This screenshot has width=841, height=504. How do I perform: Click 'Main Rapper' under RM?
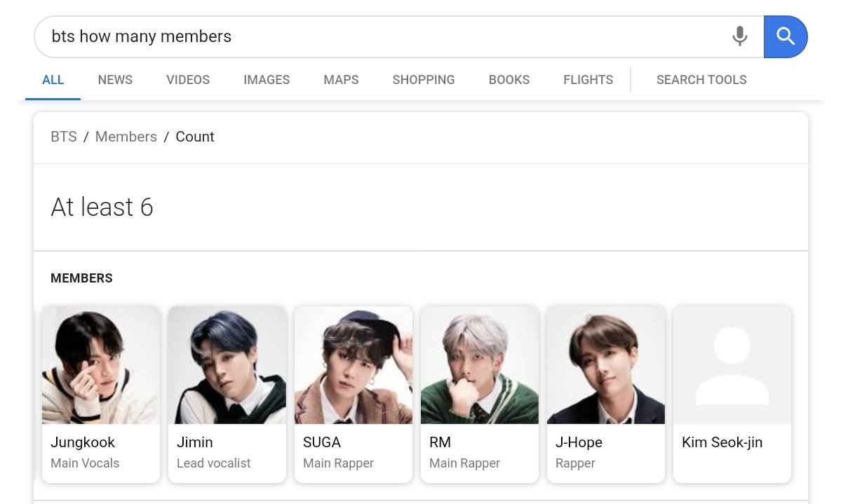[x=464, y=463]
